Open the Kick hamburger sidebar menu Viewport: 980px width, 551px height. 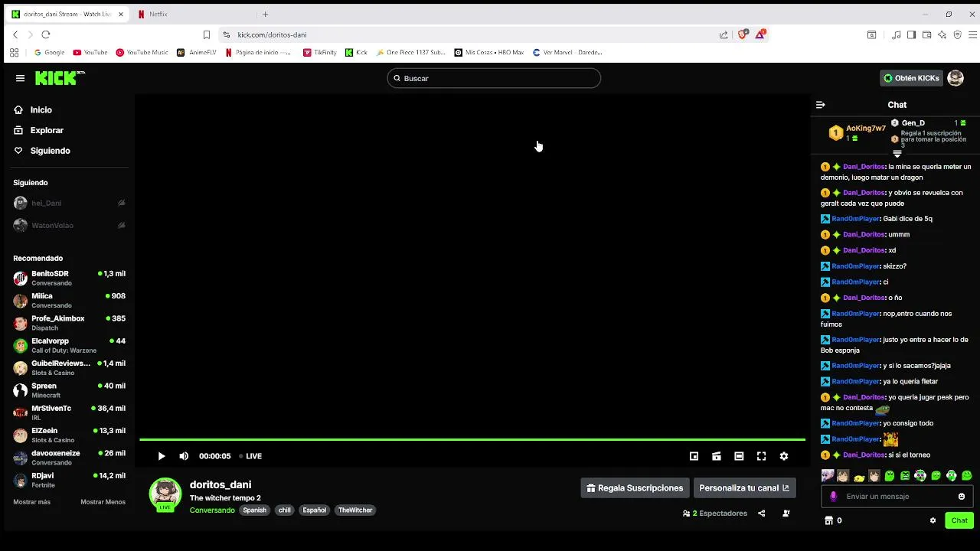tap(20, 78)
